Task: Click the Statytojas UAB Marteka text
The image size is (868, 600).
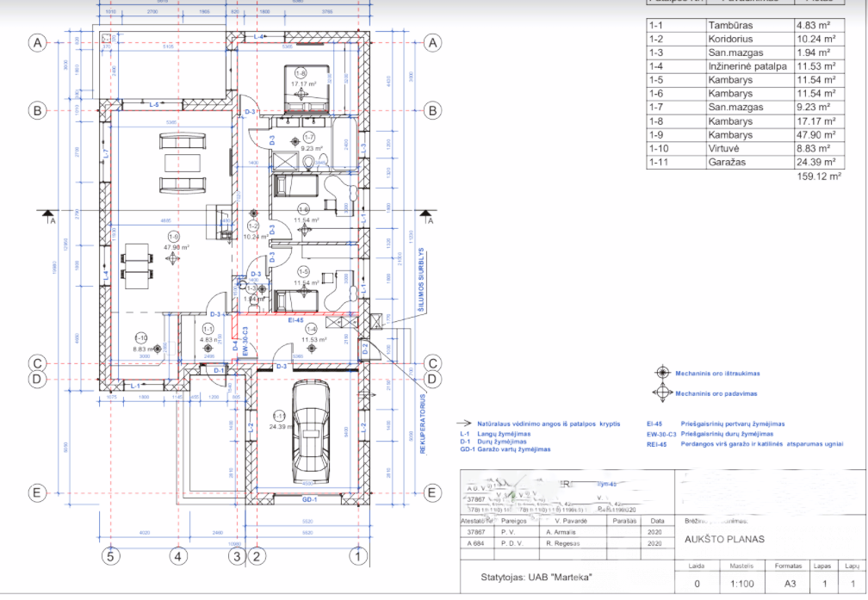Action: [536, 578]
